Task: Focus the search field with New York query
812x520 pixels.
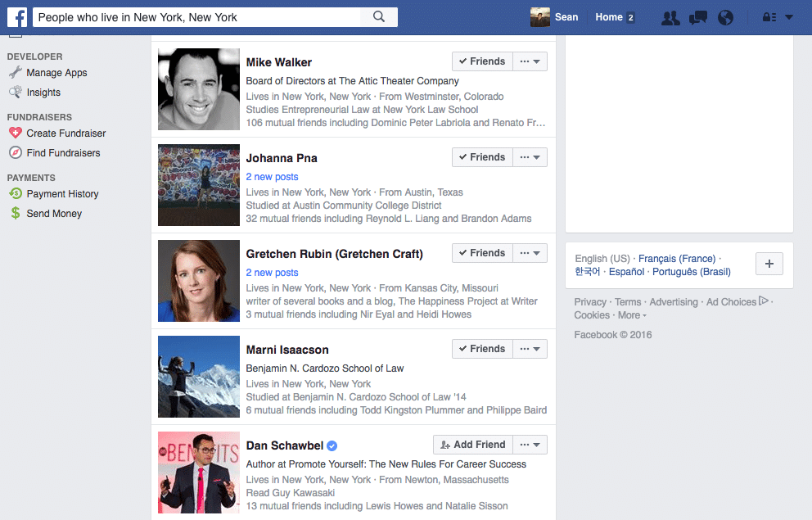Action: [x=196, y=17]
